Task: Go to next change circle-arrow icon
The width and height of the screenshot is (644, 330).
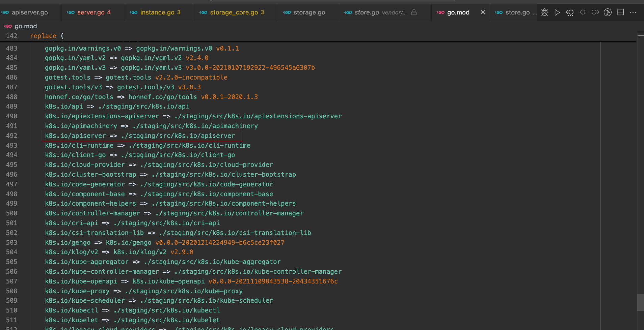Action: click(x=595, y=12)
